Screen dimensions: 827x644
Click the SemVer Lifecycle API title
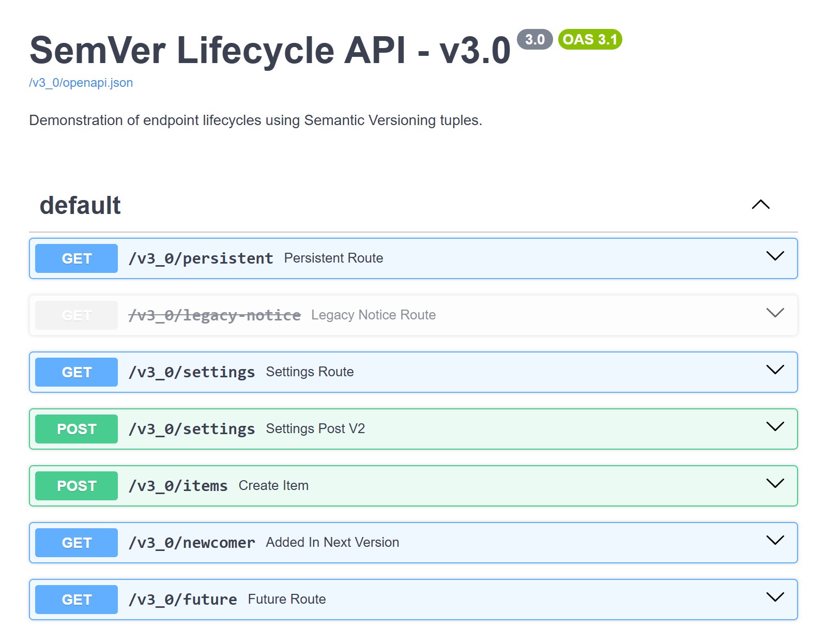(270, 50)
